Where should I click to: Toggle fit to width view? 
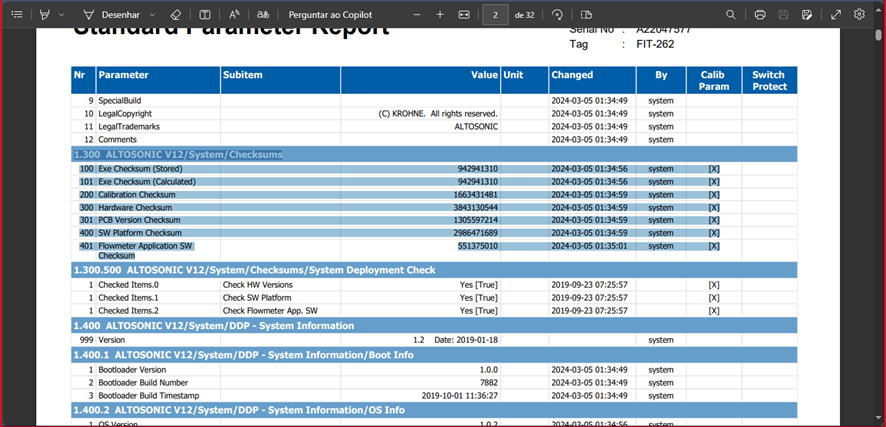click(x=464, y=15)
